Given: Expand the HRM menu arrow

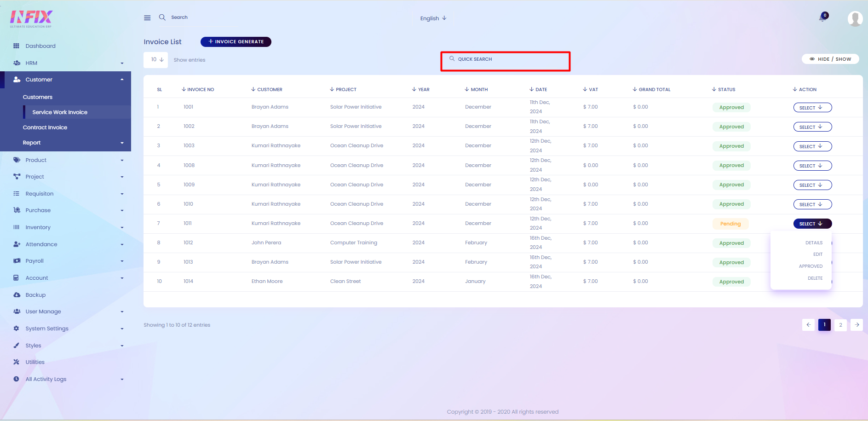Looking at the screenshot, I should [x=122, y=63].
